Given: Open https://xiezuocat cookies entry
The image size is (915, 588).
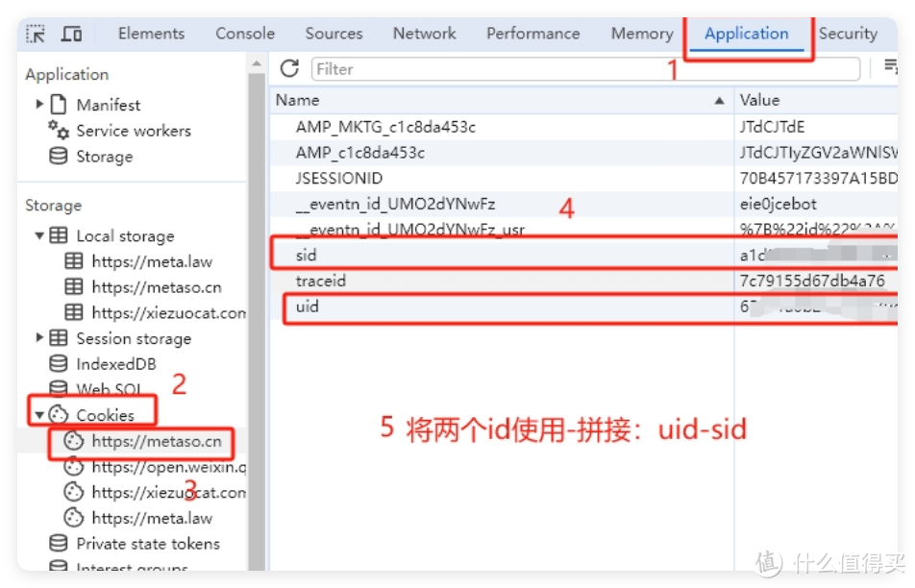Looking at the screenshot, I should (168, 492).
